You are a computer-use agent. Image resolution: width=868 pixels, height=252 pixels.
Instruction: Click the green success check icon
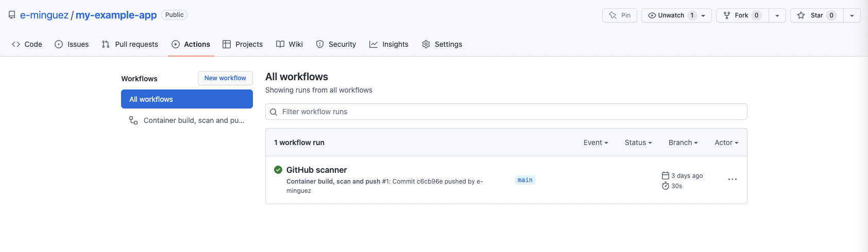pos(278,170)
